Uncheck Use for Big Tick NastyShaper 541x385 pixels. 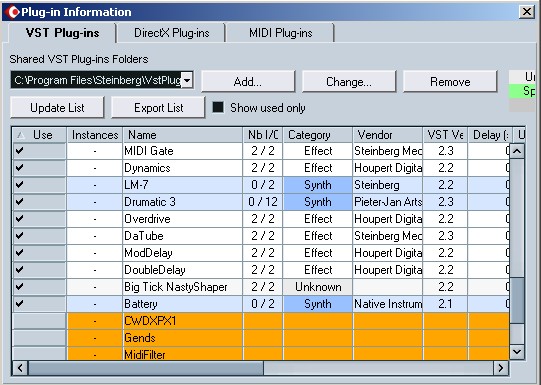coord(20,287)
